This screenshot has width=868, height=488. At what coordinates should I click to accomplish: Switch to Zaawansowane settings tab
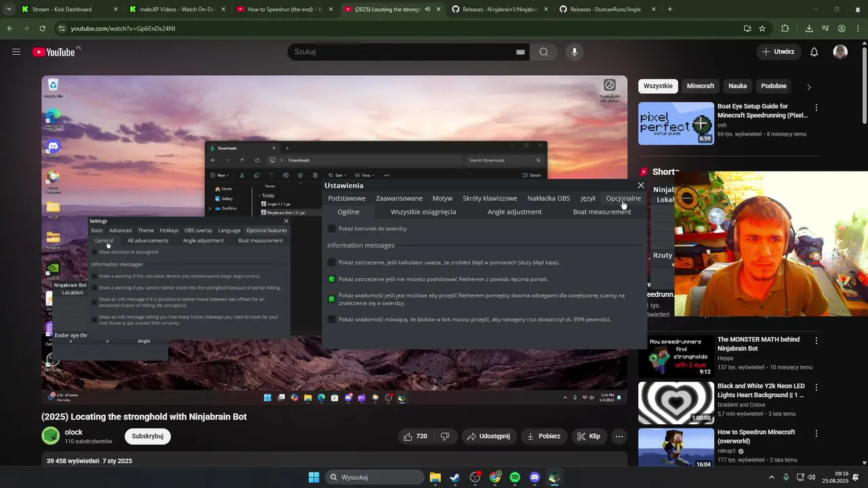(x=399, y=199)
